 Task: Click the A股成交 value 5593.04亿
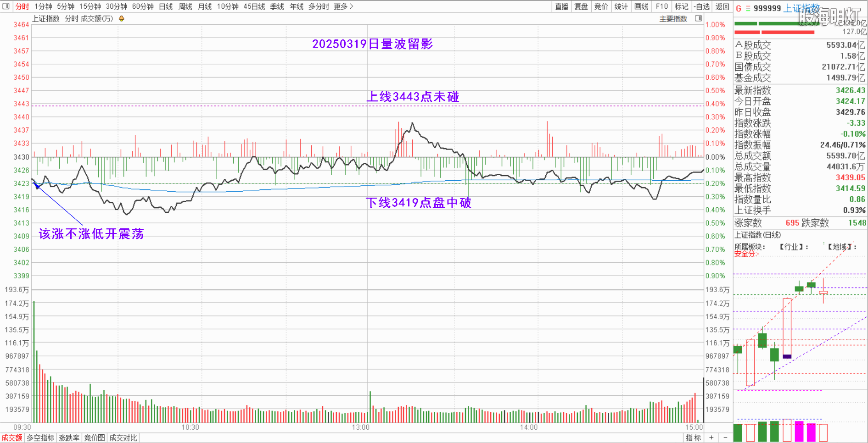(x=846, y=45)
